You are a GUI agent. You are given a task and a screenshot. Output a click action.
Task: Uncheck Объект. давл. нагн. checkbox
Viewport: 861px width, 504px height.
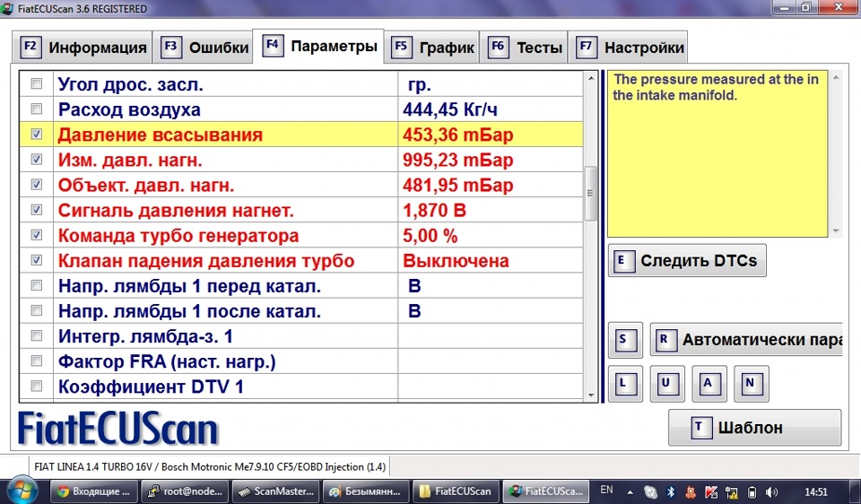36,185
